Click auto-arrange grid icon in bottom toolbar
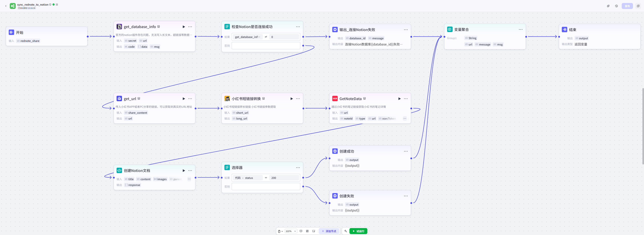Screen dimensions: 644x235 click(x=307, y=231)
